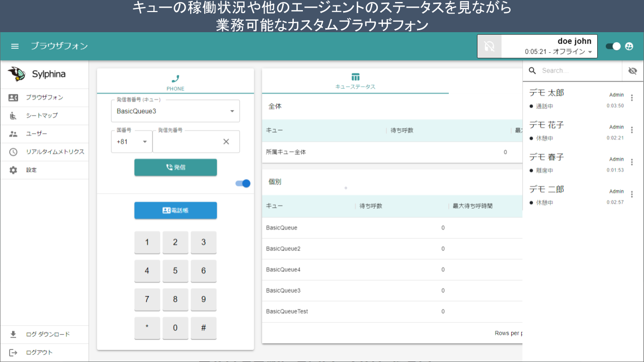
Task: Click ログ ダウンロード in the sidebar
Action: click(44, 334)
